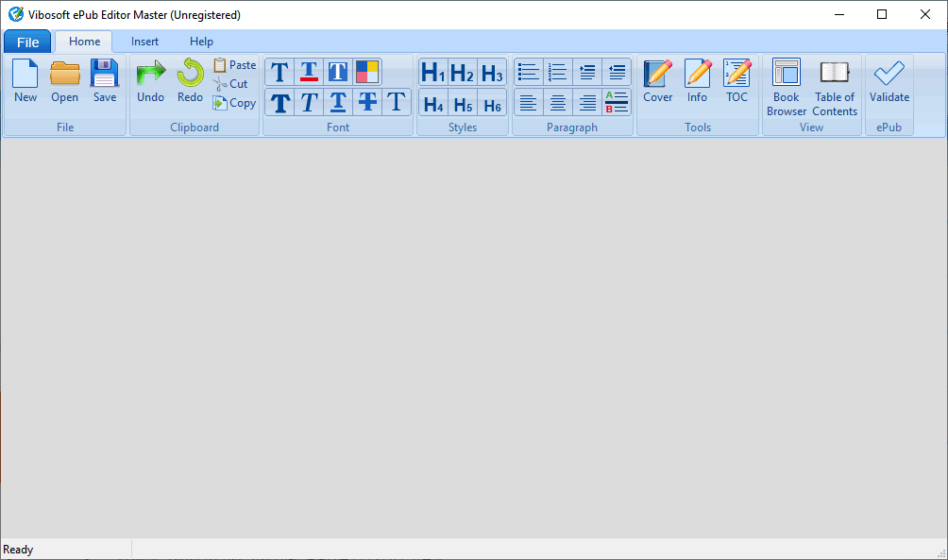
Task: Toggle underline text formatting
Action: [338, 102]
